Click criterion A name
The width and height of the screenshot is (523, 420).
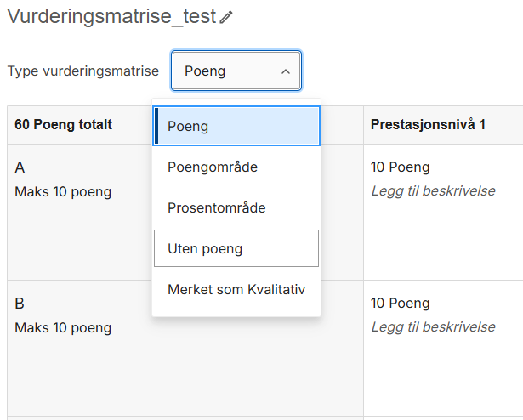pyautogui.click(x=20, y=167)
